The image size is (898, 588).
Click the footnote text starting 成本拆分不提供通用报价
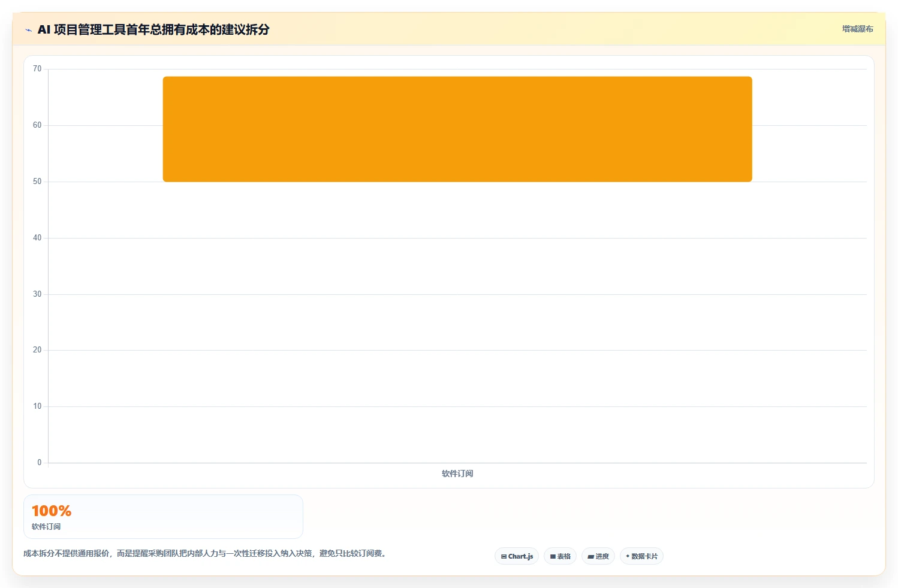pos(206,553)
